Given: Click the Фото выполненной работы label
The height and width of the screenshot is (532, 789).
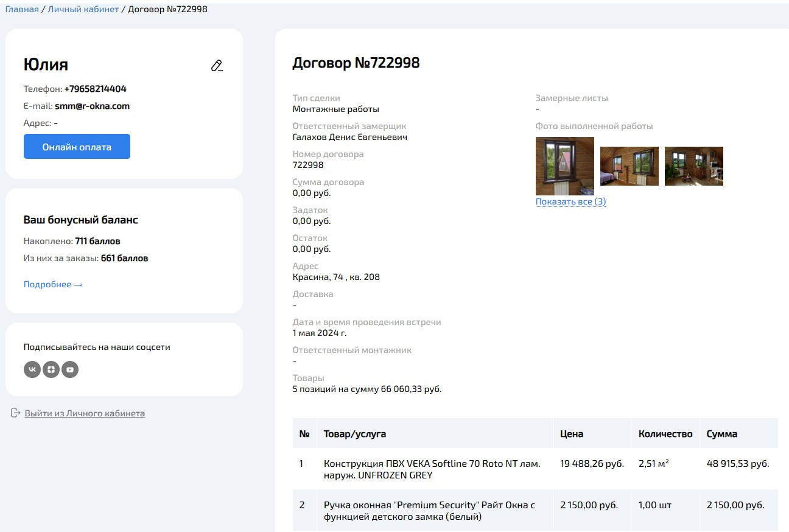Looking at the screenshot, I should [x=594, y=126].
